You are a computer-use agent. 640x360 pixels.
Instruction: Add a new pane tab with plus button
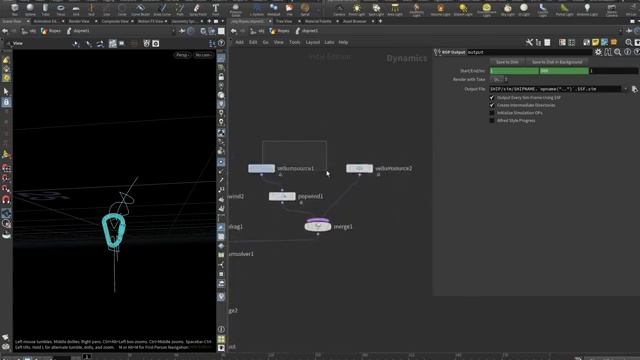pos(380,21)
